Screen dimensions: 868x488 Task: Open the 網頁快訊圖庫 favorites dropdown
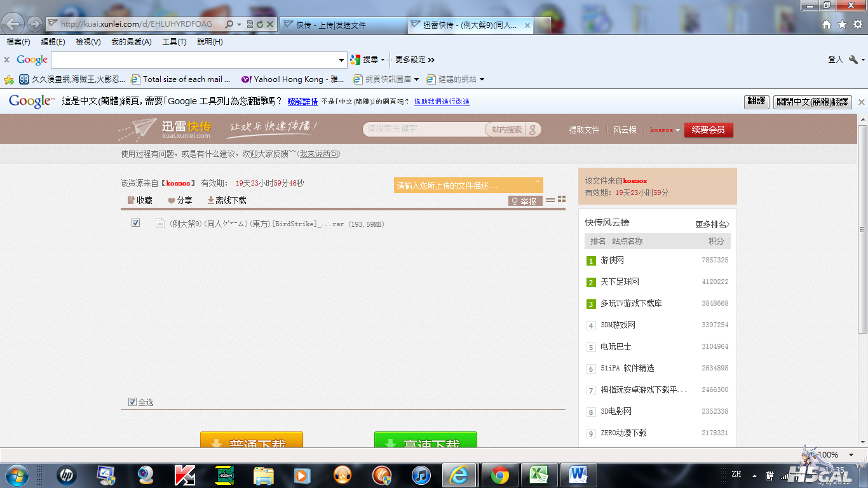(417, 79)
